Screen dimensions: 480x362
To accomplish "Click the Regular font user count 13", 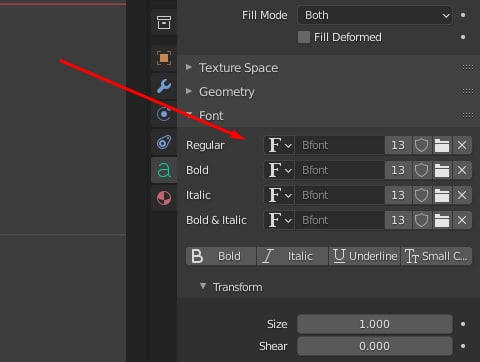I will pos(398,145).
